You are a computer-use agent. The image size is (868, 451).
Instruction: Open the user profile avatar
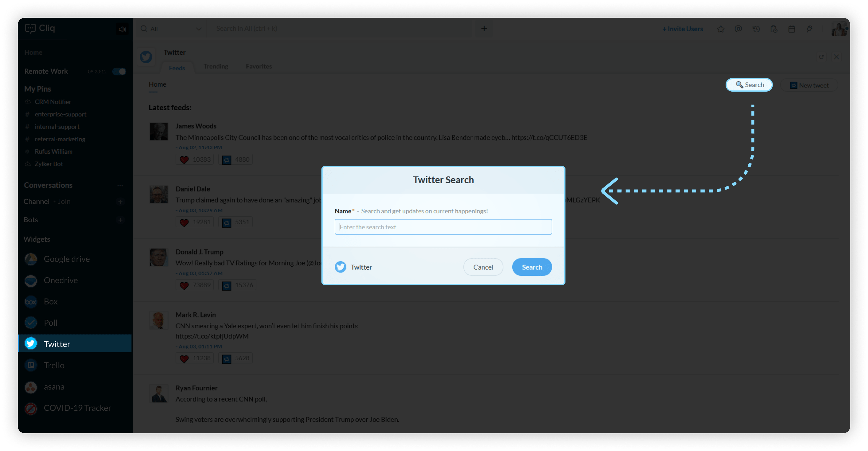tap(839, 29)
